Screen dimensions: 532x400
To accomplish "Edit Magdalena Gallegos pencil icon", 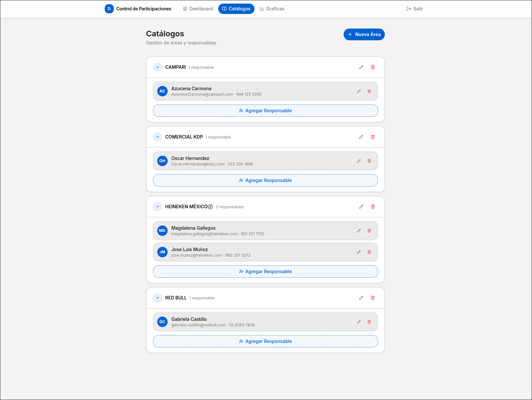I will pyautogui.click(x=359, y=231).
